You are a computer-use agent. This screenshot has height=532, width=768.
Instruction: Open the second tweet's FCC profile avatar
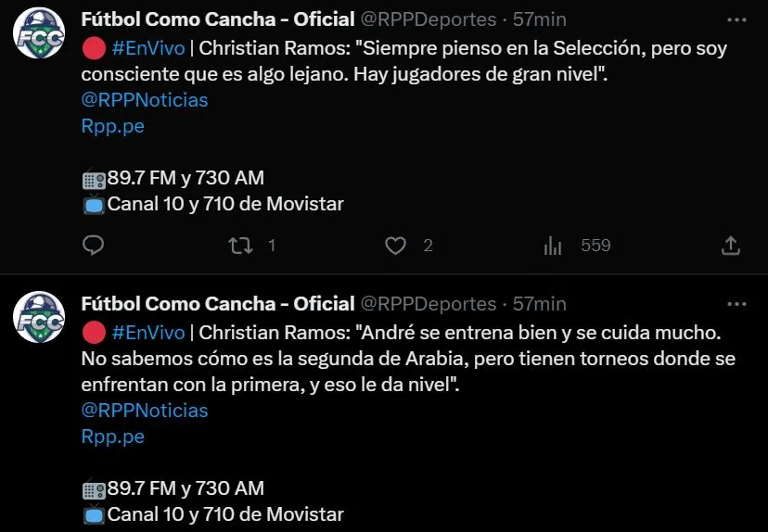tap(38, 317)
